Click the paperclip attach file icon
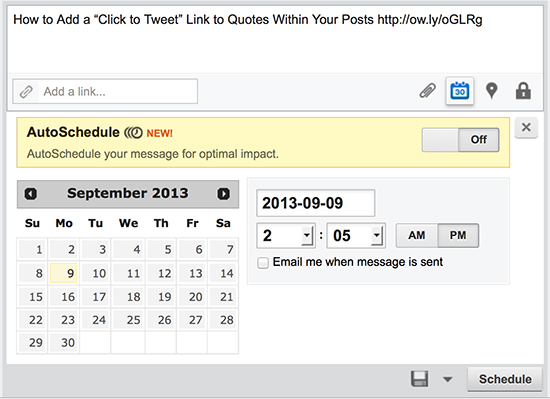The image size is (550, 399). coord(428,91)
